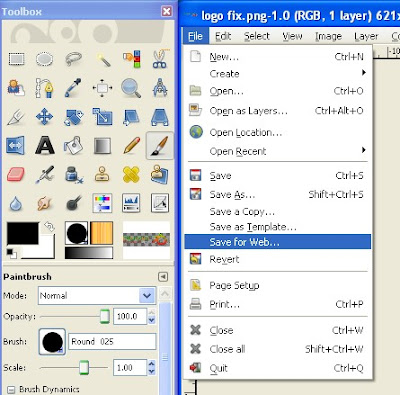The image size is (400, 395).
Task: Click the active image thumbnail in toolbox
Action: pos(146,240)
